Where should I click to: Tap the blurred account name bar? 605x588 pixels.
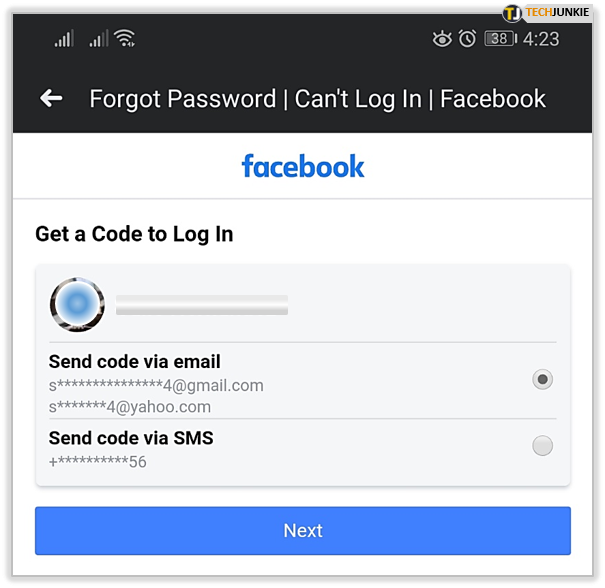(202, 305)
